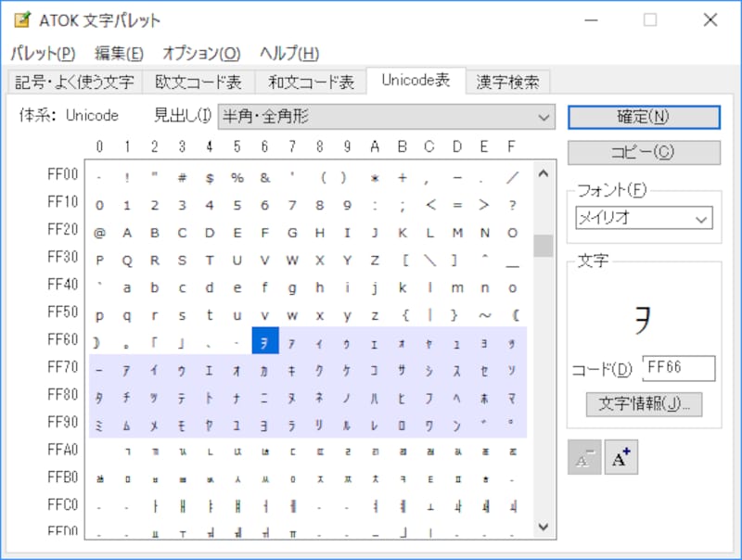742x560 pixels.
Task: Click the A- icon to shrink character preview
Action: (x=583, y=457)
